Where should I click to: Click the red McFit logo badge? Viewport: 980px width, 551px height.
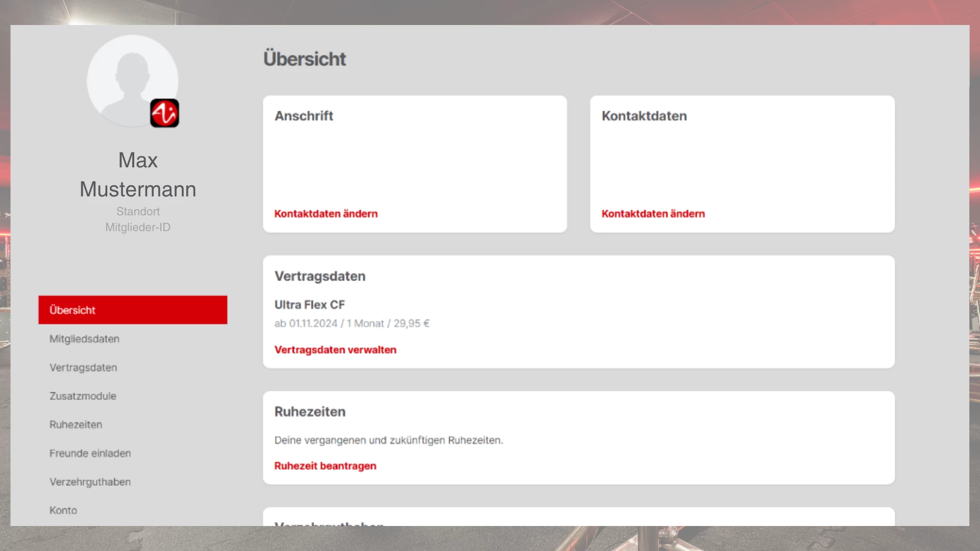[x=164, y=113]
